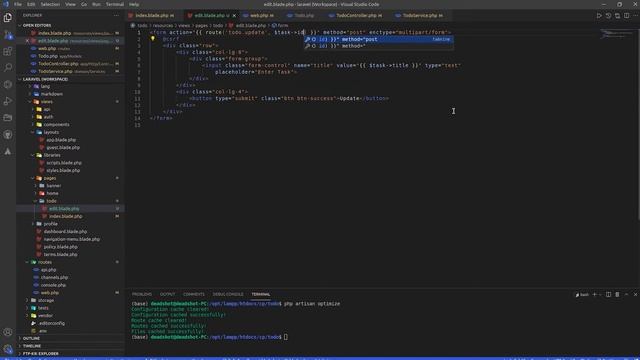
Task: Switch to the Output panel tab
Action: [x=167, y=294]
